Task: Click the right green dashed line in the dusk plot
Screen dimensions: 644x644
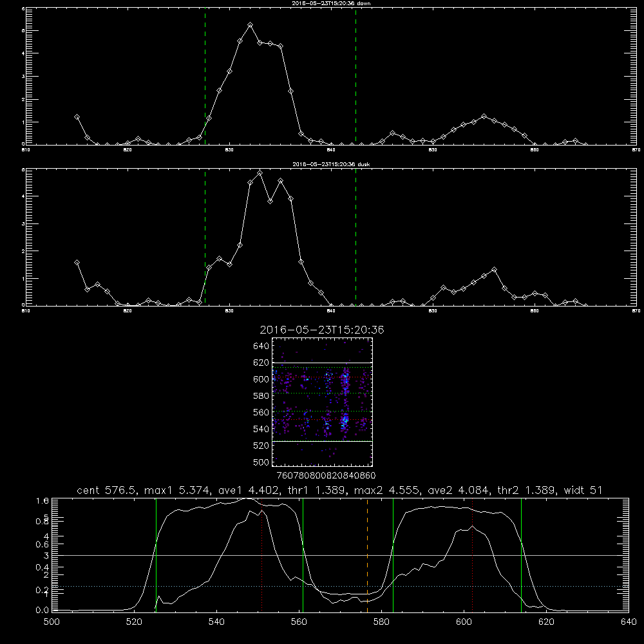Action: (x=355, y=237)
